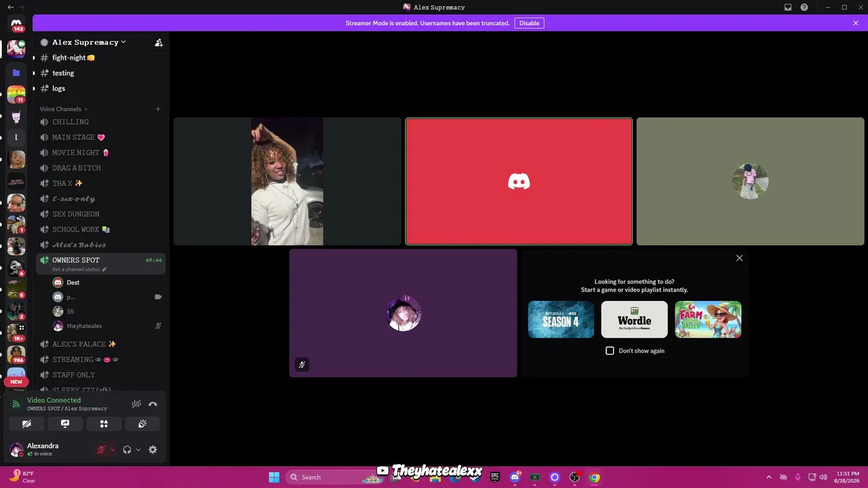Join Alex's Babies voice channel
This screenshot has width=868, height=488.
click(x=101, y=245)
